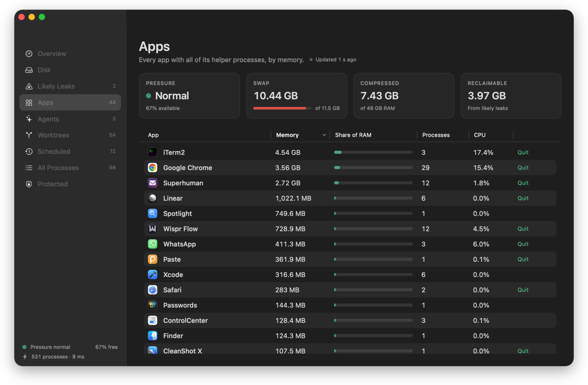Quit Google Chrome
This screenshot has height=385, width=588.
click(x=523, y=168)
